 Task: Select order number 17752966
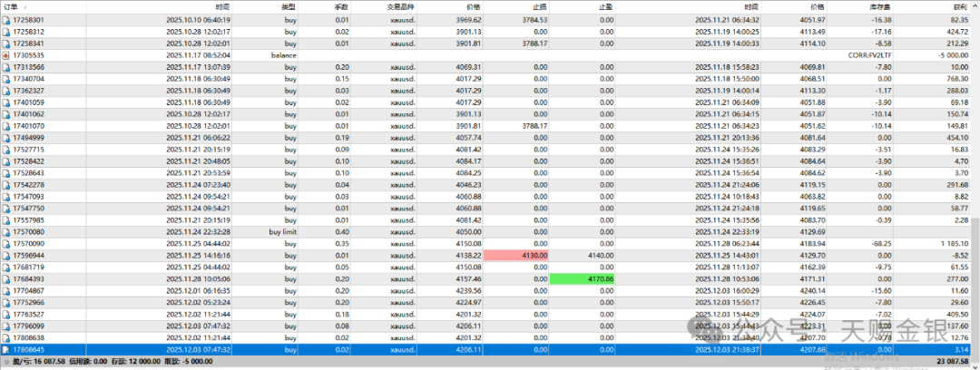(x=29, y=303)
